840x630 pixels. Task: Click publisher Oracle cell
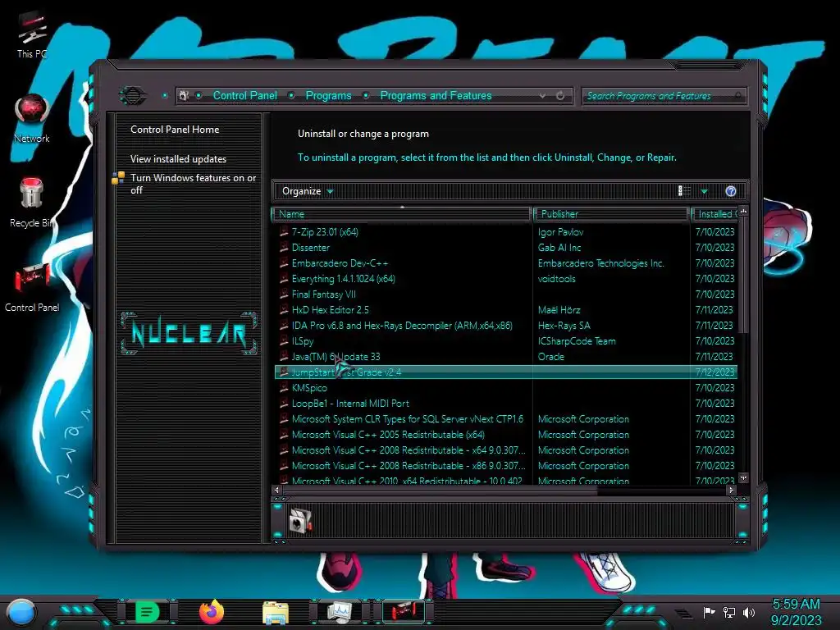[x=550, y=356]
